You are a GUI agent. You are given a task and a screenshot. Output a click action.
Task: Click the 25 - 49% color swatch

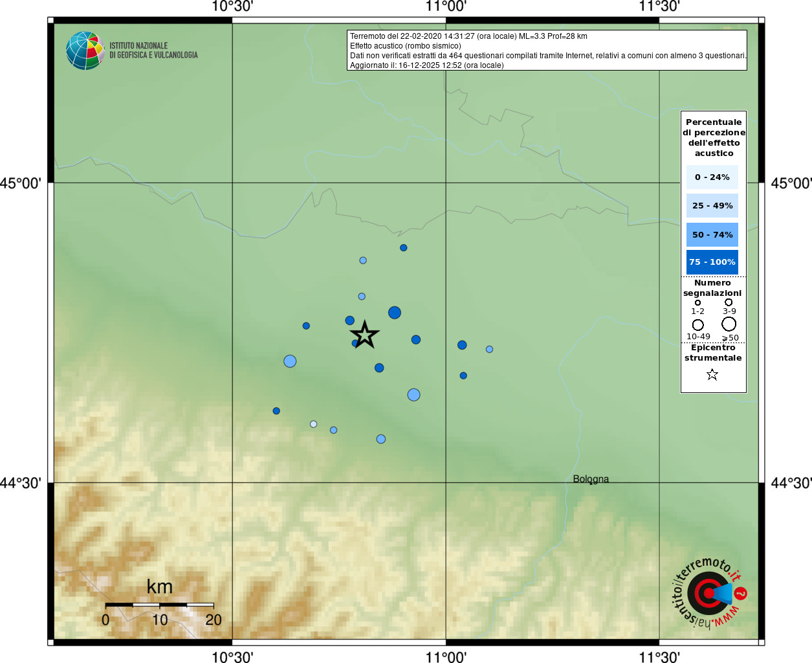click(712, 205)
